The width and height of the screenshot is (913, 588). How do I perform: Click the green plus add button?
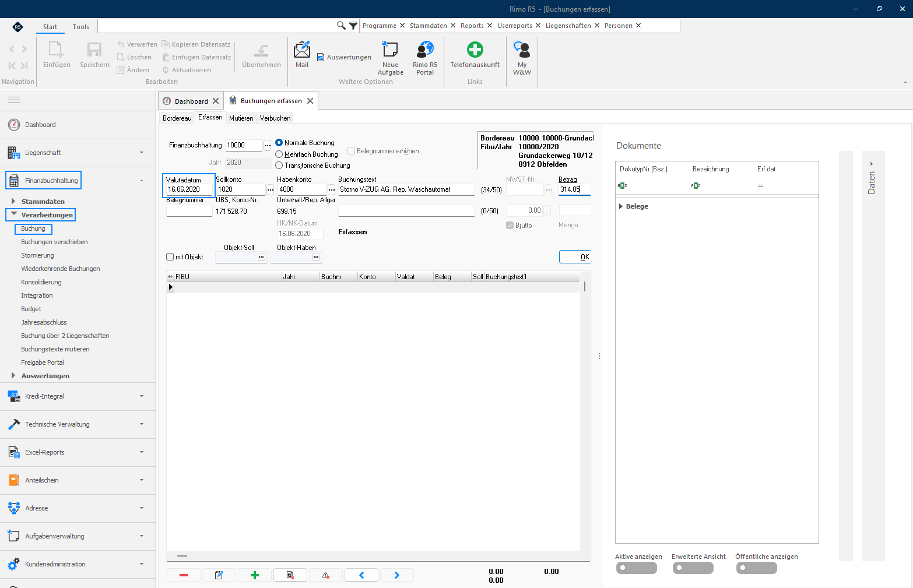tap(255, 575)
